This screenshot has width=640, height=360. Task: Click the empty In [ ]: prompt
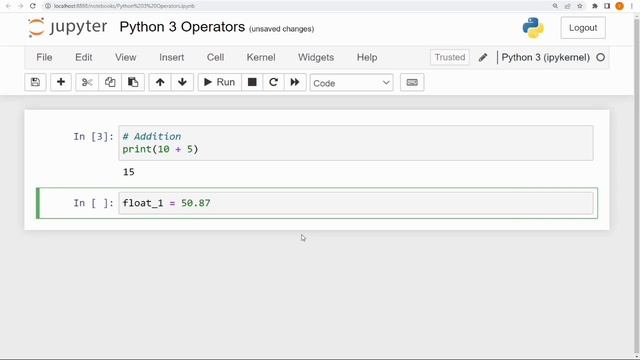pyautogui.click(x=93, y=203)
